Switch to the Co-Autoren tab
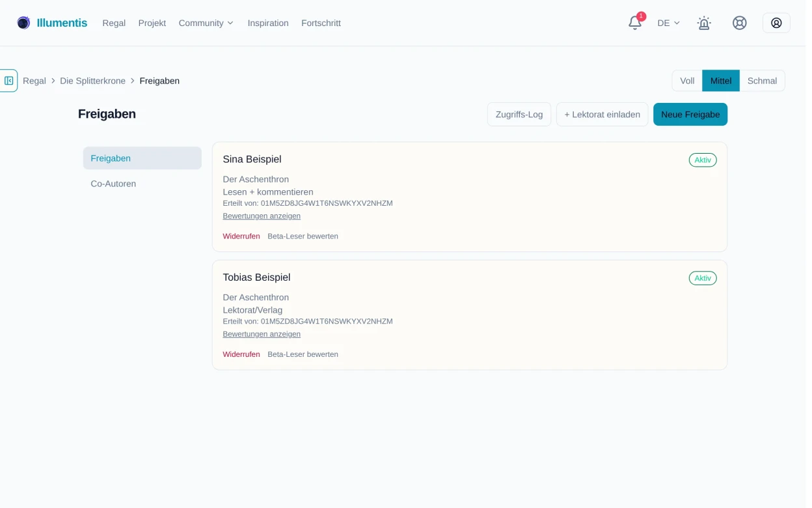 (142, 184)
